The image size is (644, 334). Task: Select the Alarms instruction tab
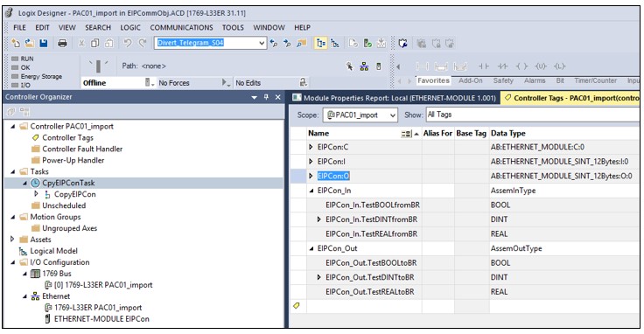coord(535,80)
